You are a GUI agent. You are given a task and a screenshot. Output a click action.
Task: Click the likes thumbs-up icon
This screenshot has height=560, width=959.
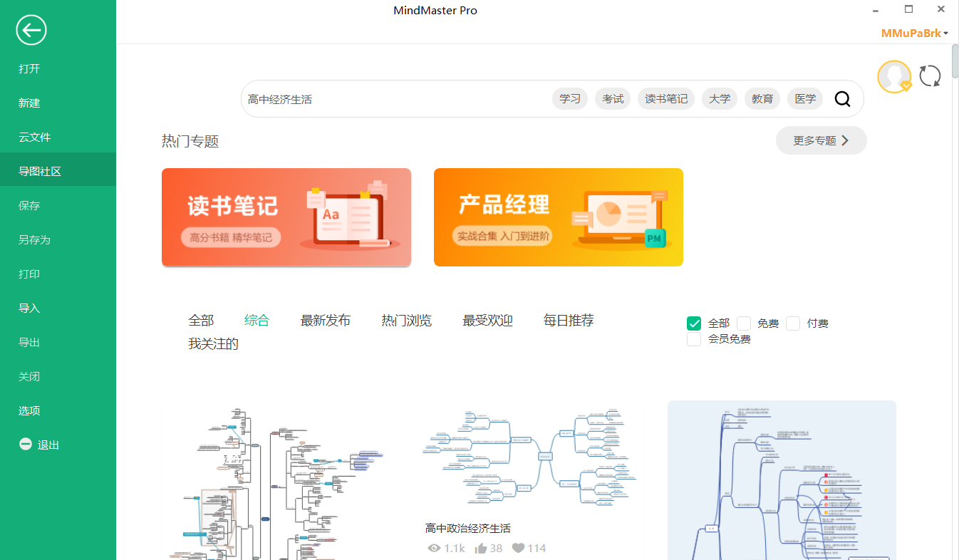point(481,548)
